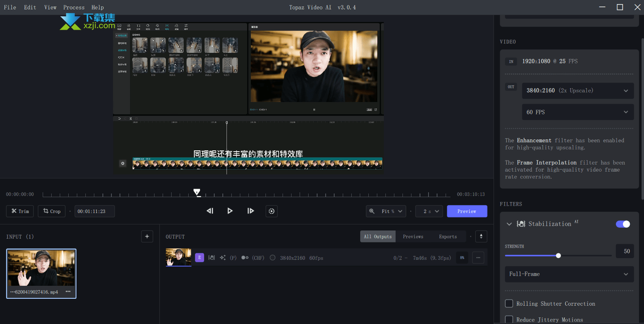Open the 2 s preview duration dropdown
The image size is (644, 324).
429,211
